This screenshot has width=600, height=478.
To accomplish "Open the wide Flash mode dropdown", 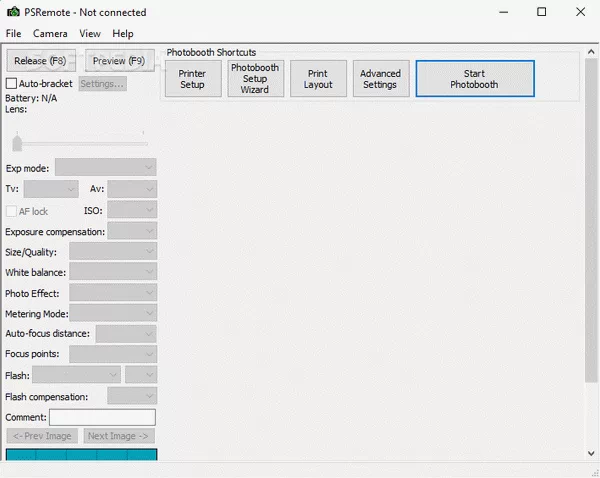I will (x=77, y=375).
